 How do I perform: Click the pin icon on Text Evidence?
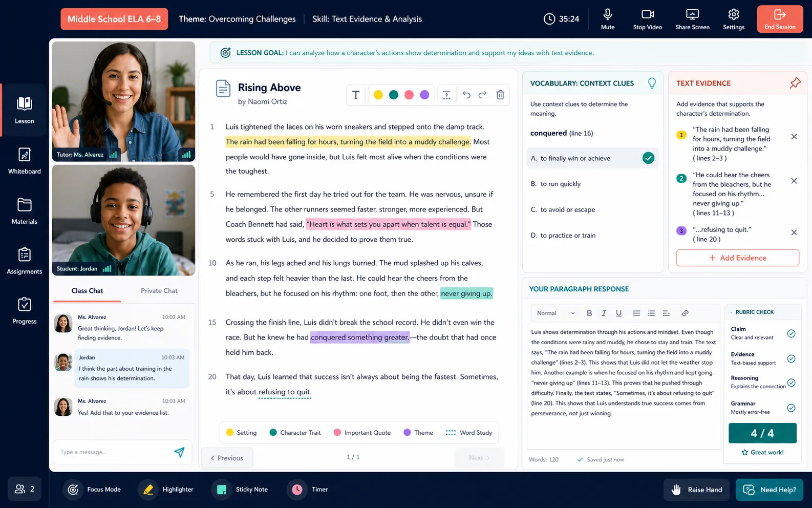795,83
